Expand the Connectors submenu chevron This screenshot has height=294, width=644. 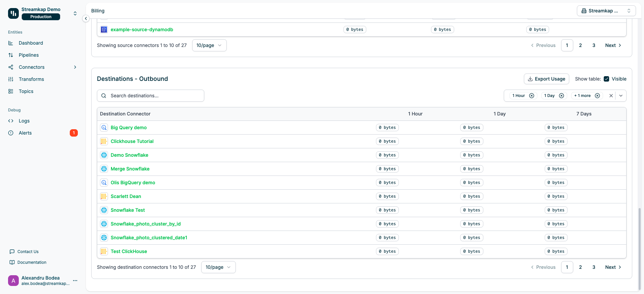click(x=75, y=67)
